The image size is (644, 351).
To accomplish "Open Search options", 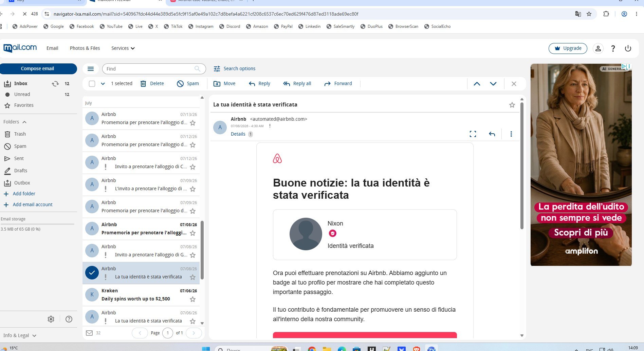I will point(234,69).
